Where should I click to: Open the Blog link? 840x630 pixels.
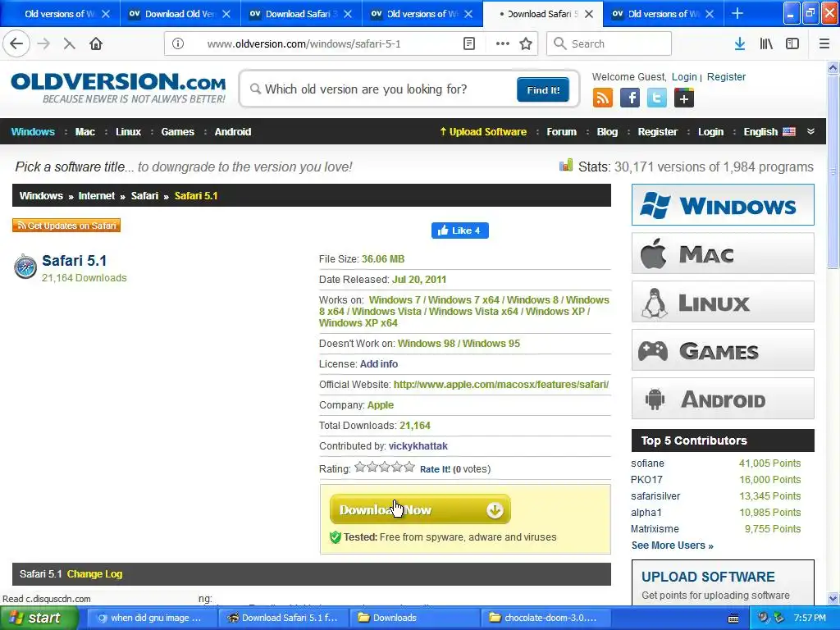pos(607,132)
